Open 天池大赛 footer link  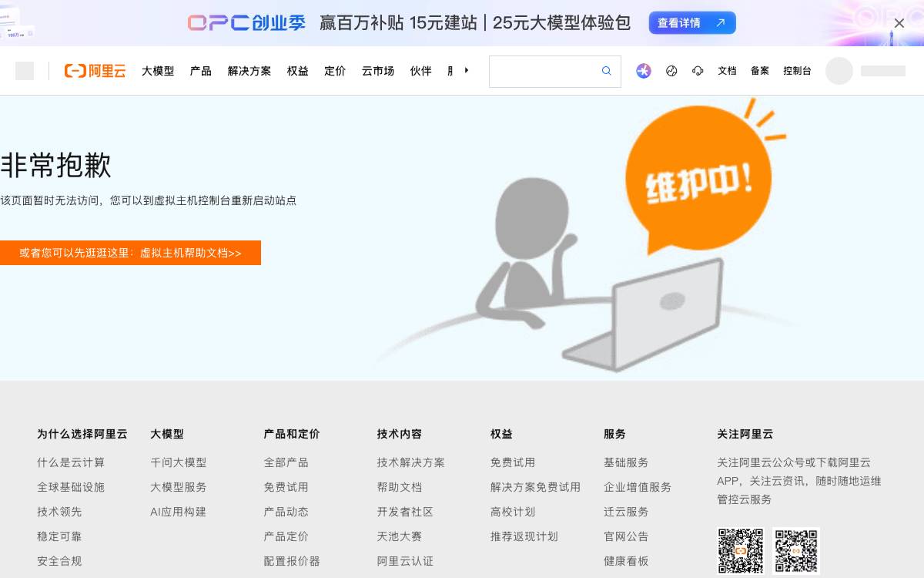tap(400, 536)
